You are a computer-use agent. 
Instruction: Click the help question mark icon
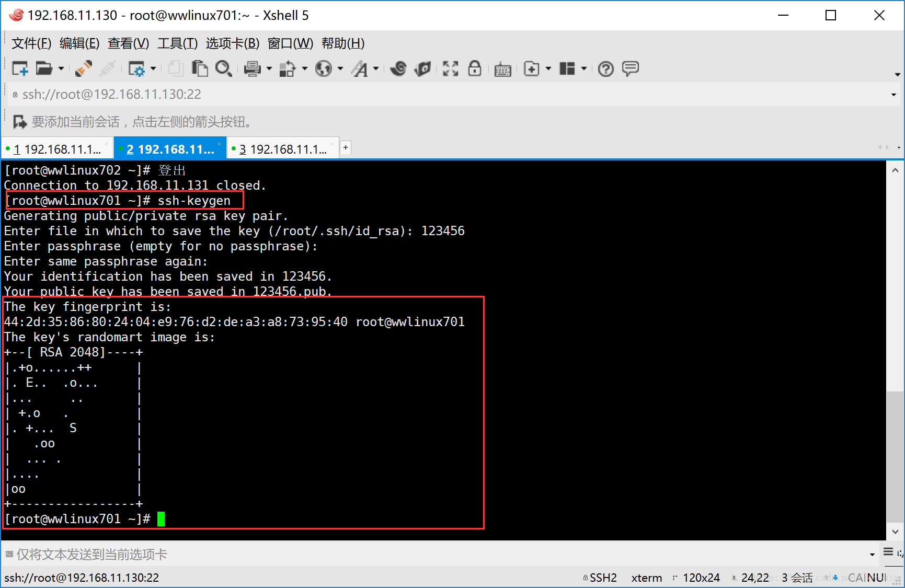(606, 68)
